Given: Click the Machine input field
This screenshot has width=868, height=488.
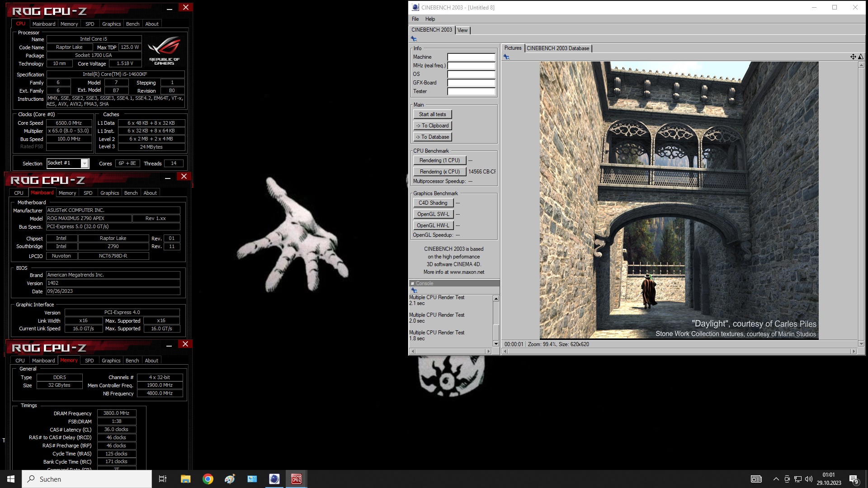Looking at the screenshot, I should [x=471, y=57].
